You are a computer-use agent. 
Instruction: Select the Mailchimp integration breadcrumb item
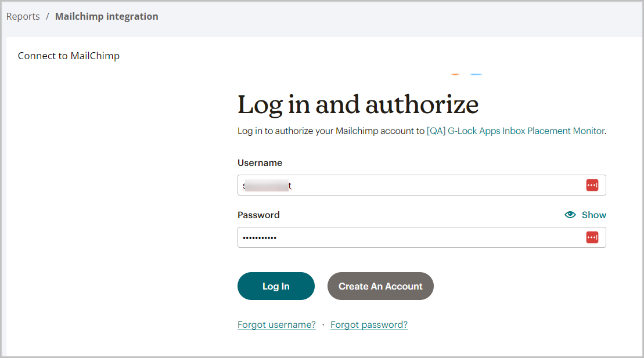pos(106,16)
